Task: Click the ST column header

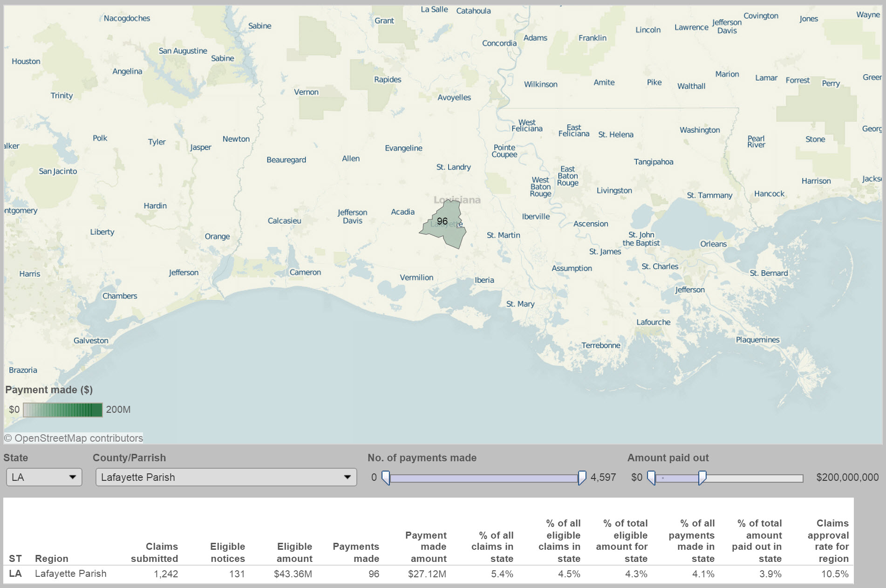Action: pyautogui.click(x=15, y=558)
